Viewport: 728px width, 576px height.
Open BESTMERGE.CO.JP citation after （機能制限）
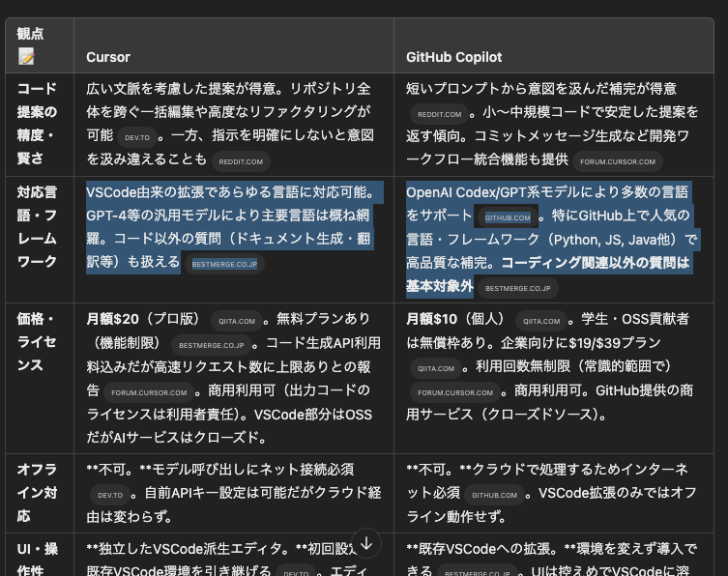tap(212, 345)
